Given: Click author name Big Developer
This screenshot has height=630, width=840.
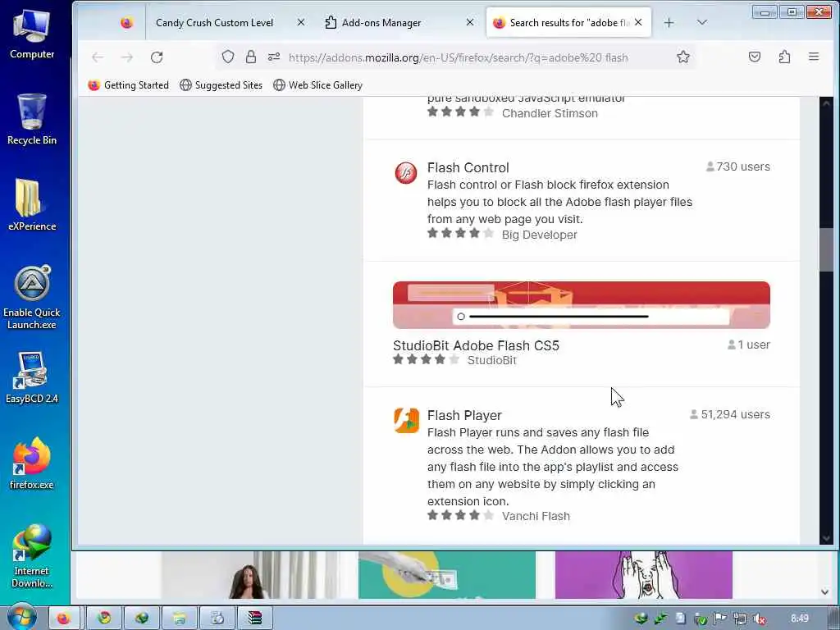Looking at the screenshot, I should tap(539, 235).
